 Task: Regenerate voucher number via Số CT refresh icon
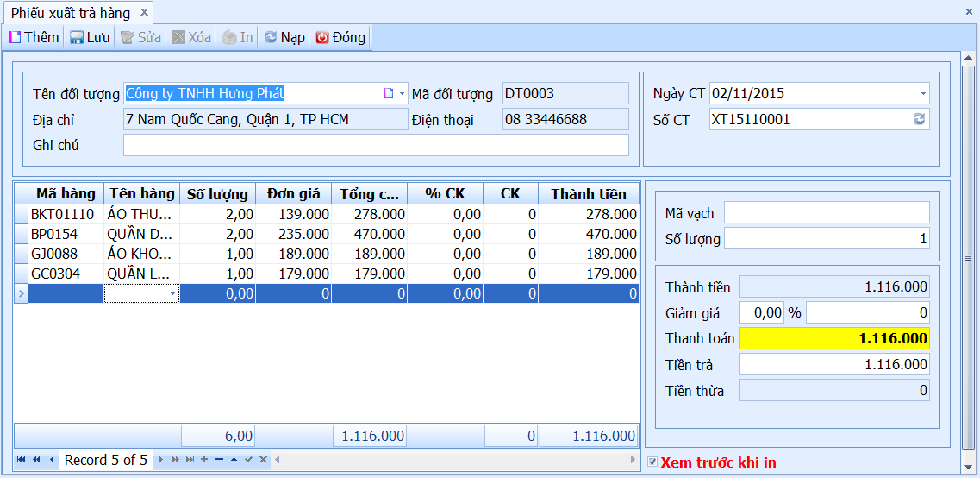click(919, 119)
